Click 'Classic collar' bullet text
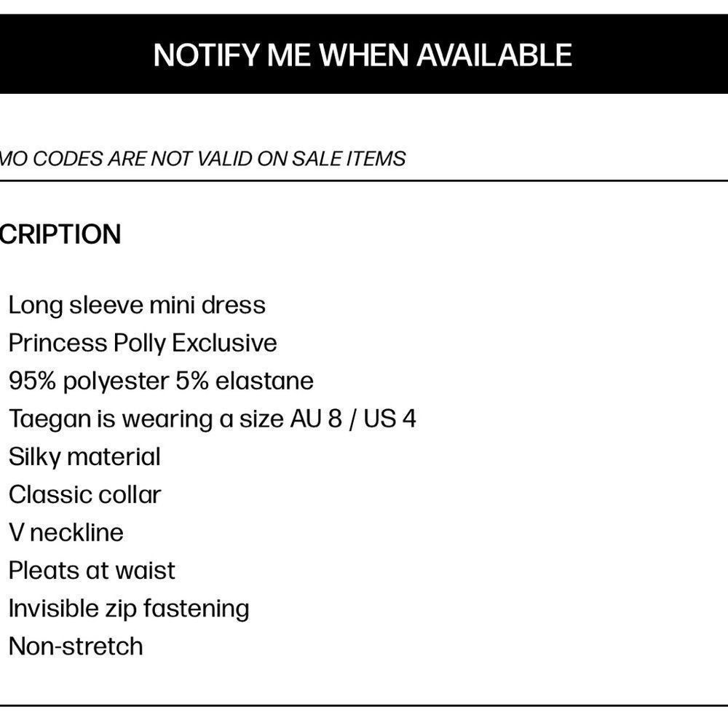Screen dimensions: 728x728 (x=85, y=495)
